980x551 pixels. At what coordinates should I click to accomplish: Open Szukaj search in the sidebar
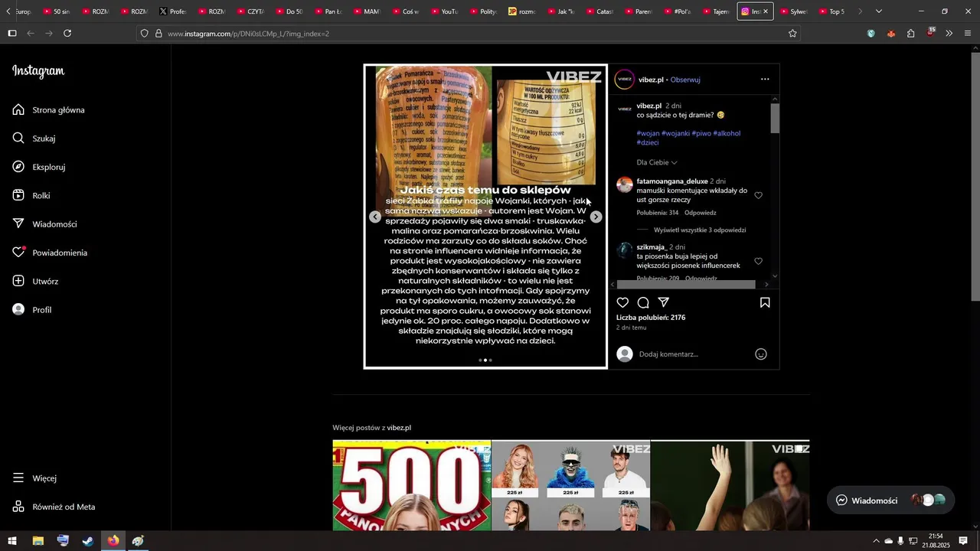click(x=34, y=139)
